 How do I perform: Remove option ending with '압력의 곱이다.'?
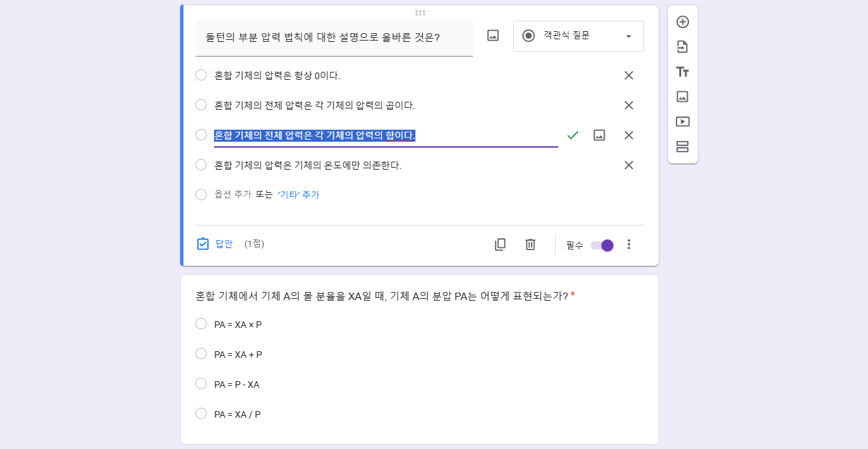click(x=629, y=105)
